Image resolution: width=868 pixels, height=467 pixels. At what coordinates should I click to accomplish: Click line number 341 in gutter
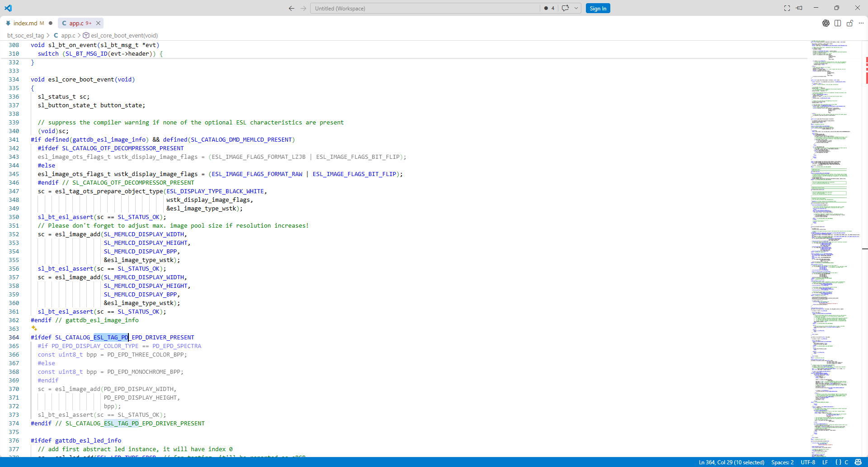[14, 139]
